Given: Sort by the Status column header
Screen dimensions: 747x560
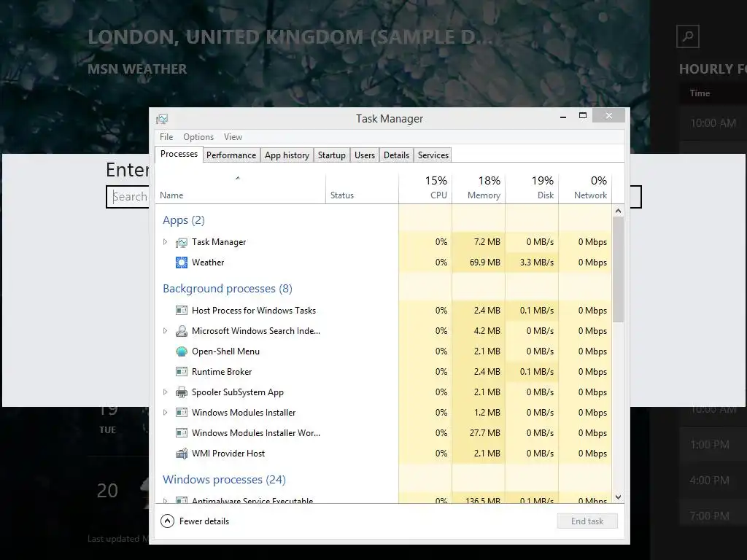Looking at the screenshot, I should click(362, 189).
